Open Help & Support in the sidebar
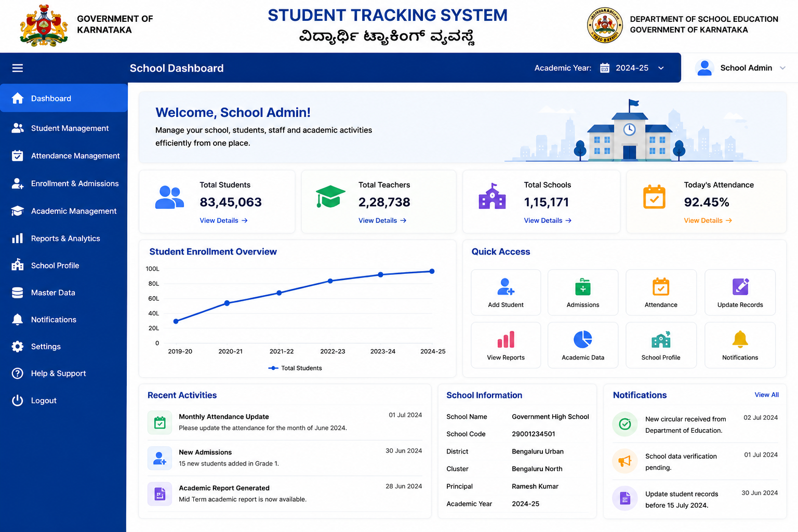Screen dimensions: 798x532 (x=64, y=374)
